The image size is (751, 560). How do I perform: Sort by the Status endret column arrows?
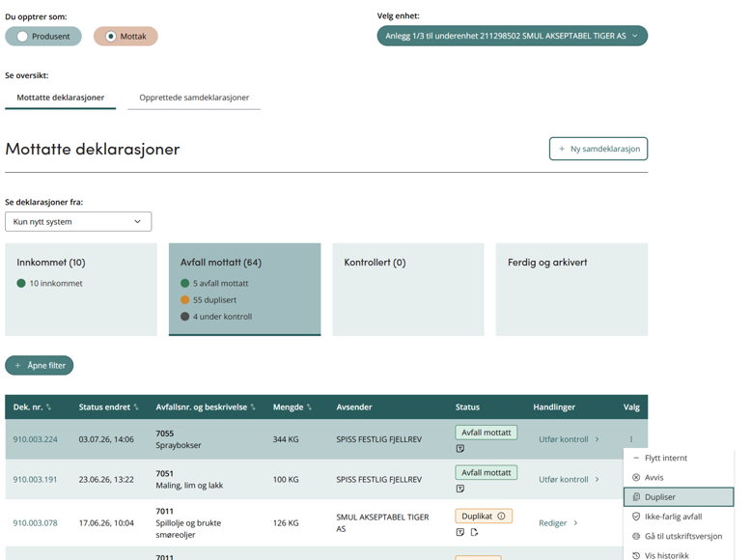(136, 406)
